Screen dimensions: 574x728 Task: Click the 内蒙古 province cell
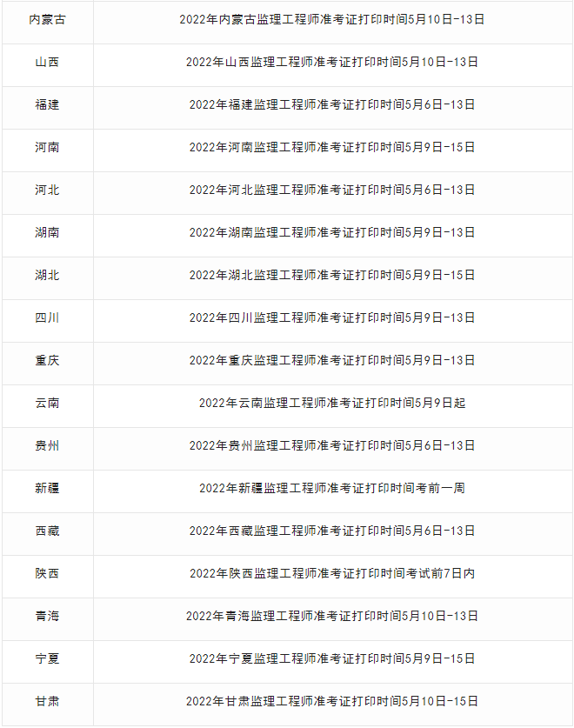pos(47,19)
